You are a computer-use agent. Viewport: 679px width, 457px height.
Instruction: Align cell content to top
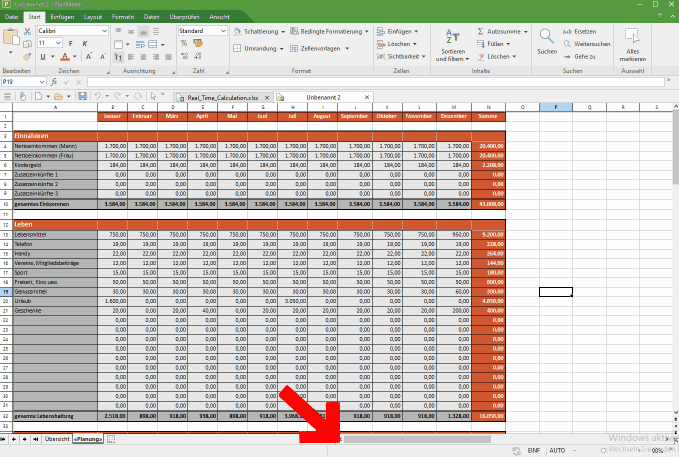118,32
